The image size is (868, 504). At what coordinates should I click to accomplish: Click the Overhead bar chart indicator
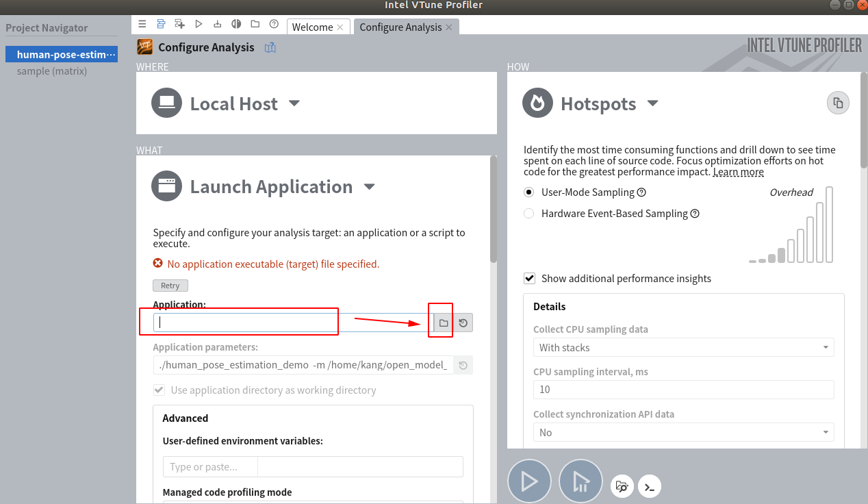(x=791, y=225)
